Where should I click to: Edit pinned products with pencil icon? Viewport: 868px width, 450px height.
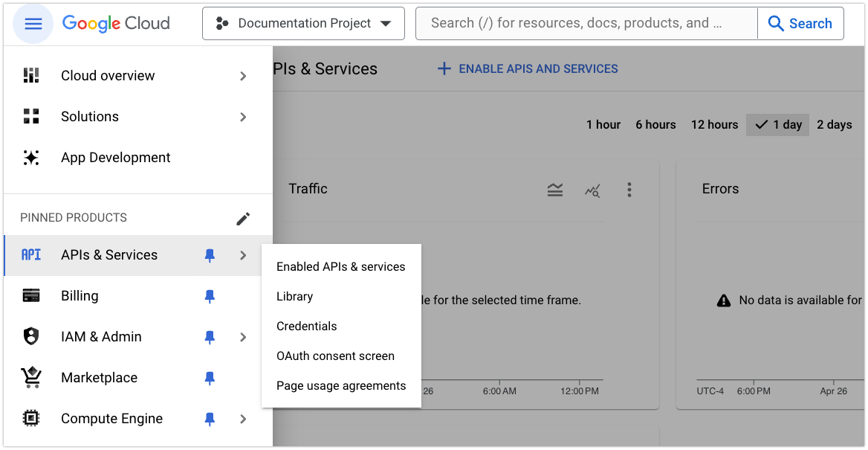(243, 219)
